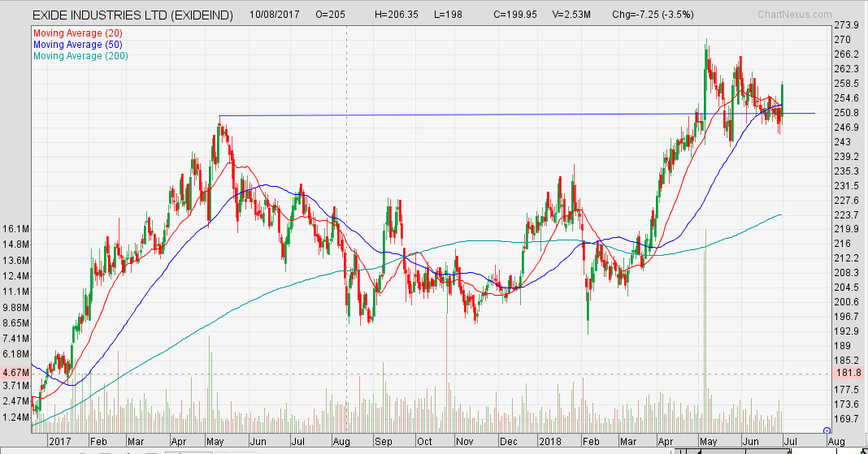Click the Sep month label on time axis

[x=383, y=441]
